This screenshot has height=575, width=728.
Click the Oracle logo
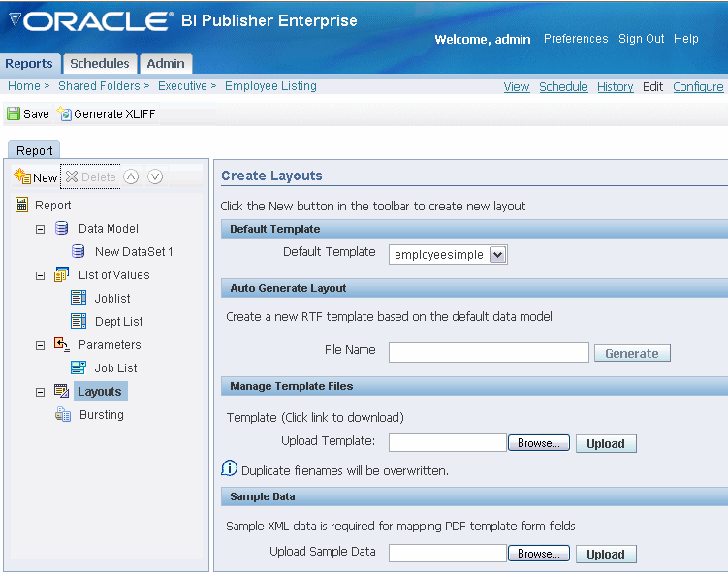click(91, 21)
